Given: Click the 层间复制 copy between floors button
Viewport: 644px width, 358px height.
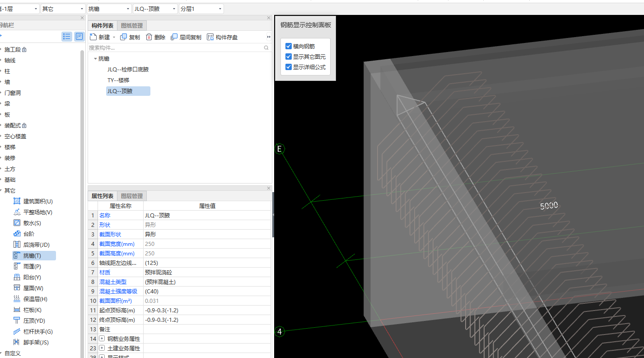Looking at the screenshot, I should coord(186,37).
